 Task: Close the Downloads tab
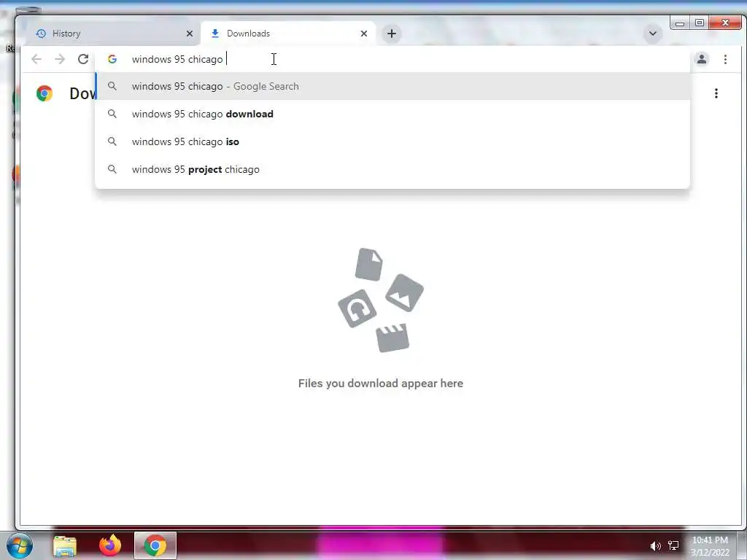point(364,34)
